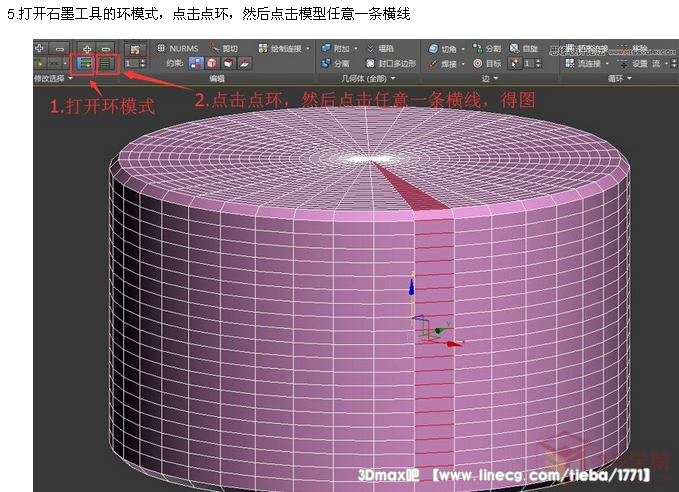The width and height of the screenshot is (679, 492).
Task: Click 目标 (Target Weld) tool
Action: [x=487, y=63]
